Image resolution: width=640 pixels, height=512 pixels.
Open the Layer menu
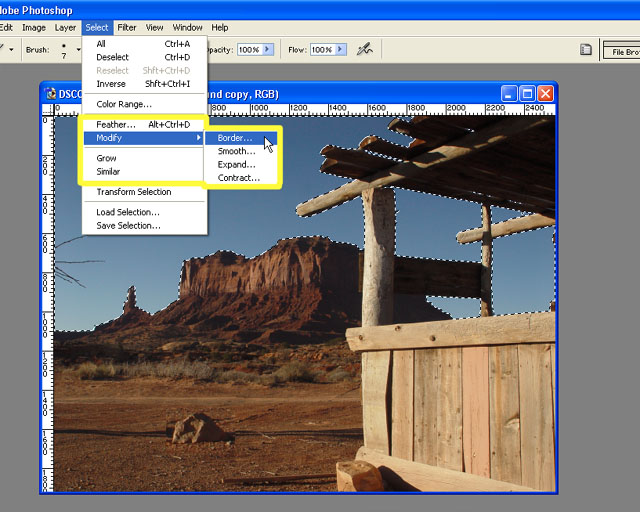(x=65, y=27)
